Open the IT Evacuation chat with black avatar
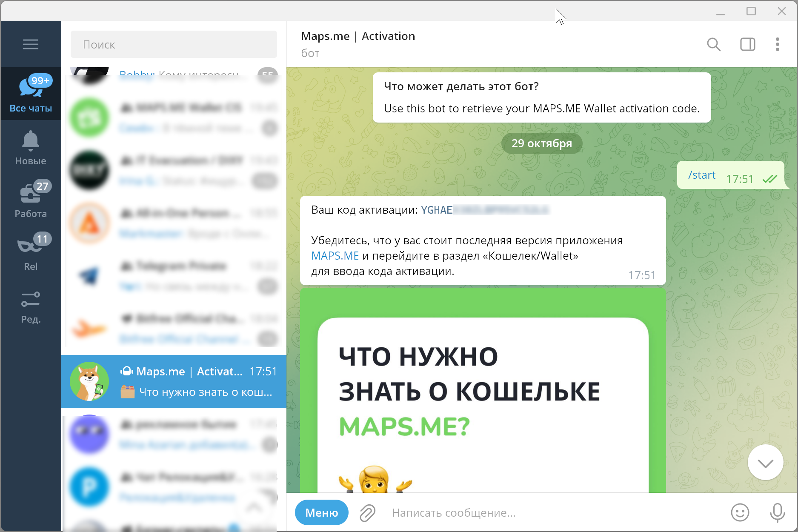Viewport: 798px width, 532px height. coord(174,170)
